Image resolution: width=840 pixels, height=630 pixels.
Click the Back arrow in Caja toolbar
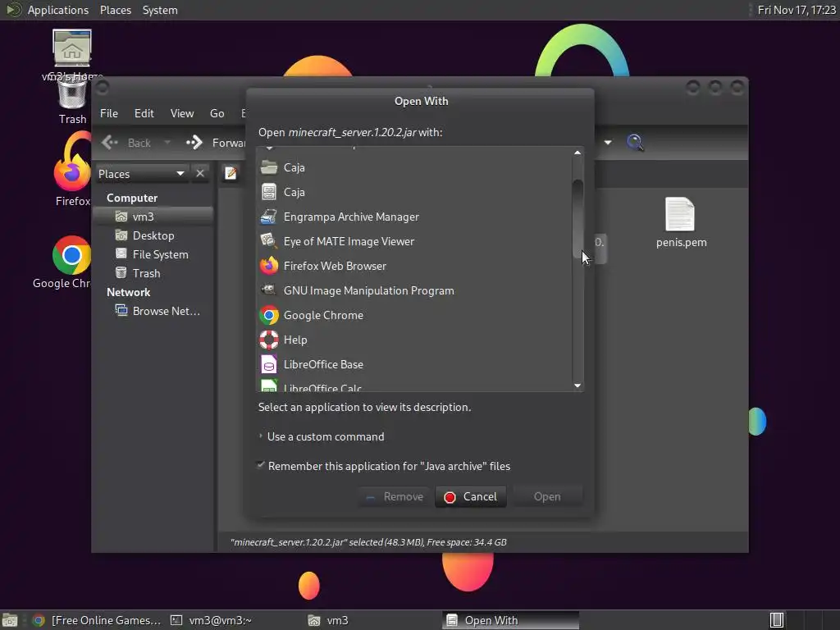click(110, 143)
